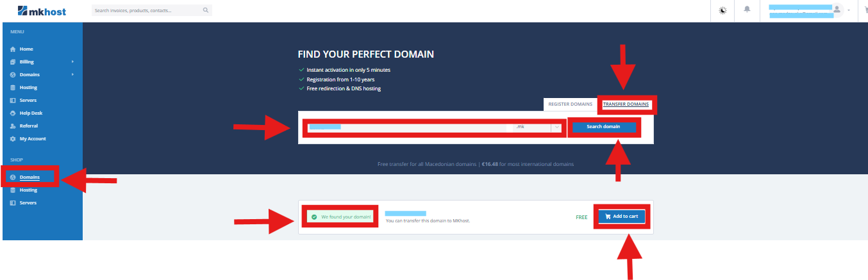Click the search magnifier icon in top bar
The width and height of the screenshot is (868, 280).
pos(205,10)
